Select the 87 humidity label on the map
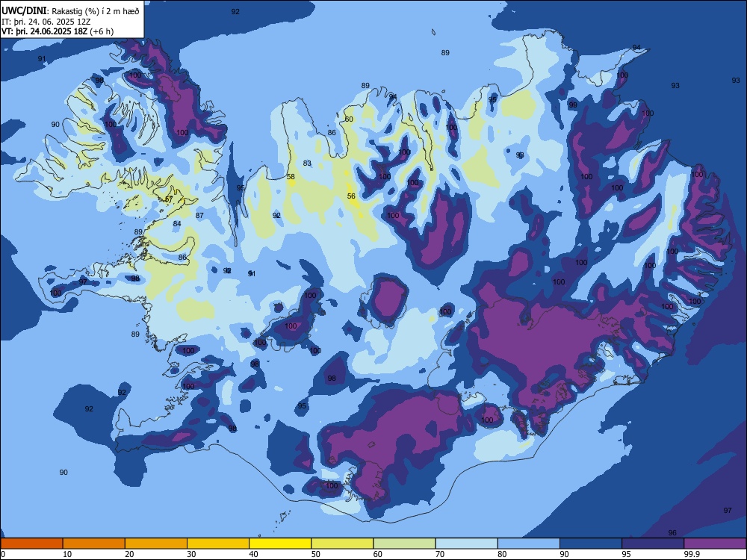This screenshot has width=747, height=560. pyautogui.click(x=199, y=216)
